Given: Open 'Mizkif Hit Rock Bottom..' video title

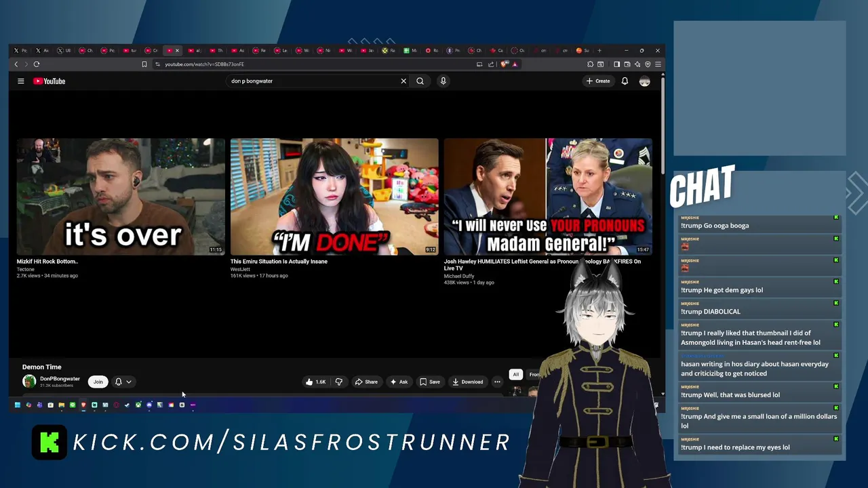Looking at the screenshot, I should point(47,262).
